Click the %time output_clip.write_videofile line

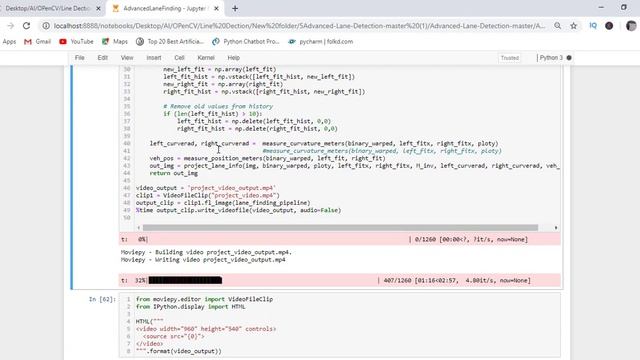click(x=238, y=211)
